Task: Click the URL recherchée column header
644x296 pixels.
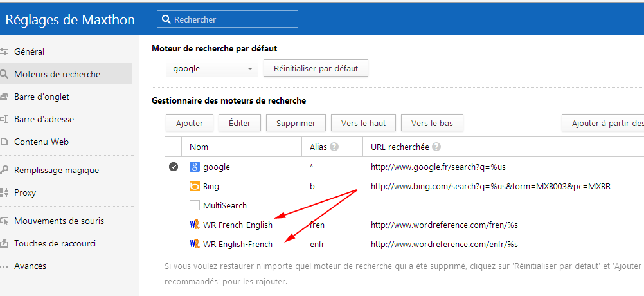Action: [x=400, y=147]
